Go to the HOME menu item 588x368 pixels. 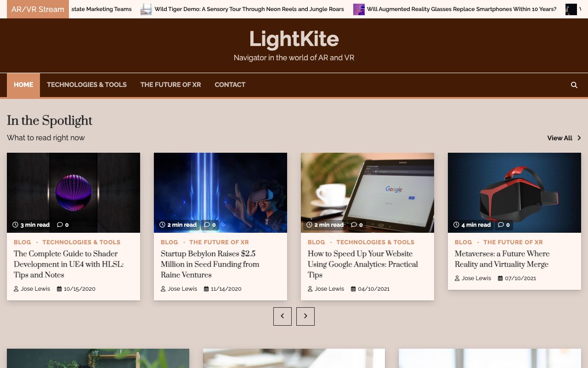23,85
